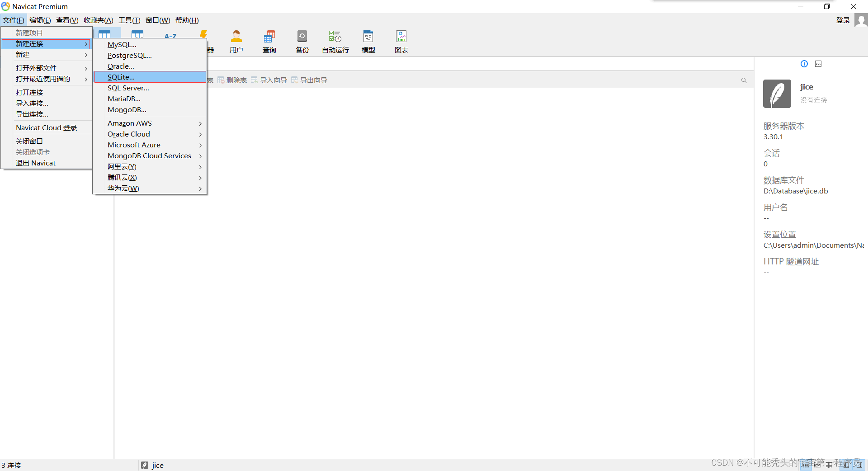
Task: Choose Oracle... connection type
Action: [x=150, y=66]
